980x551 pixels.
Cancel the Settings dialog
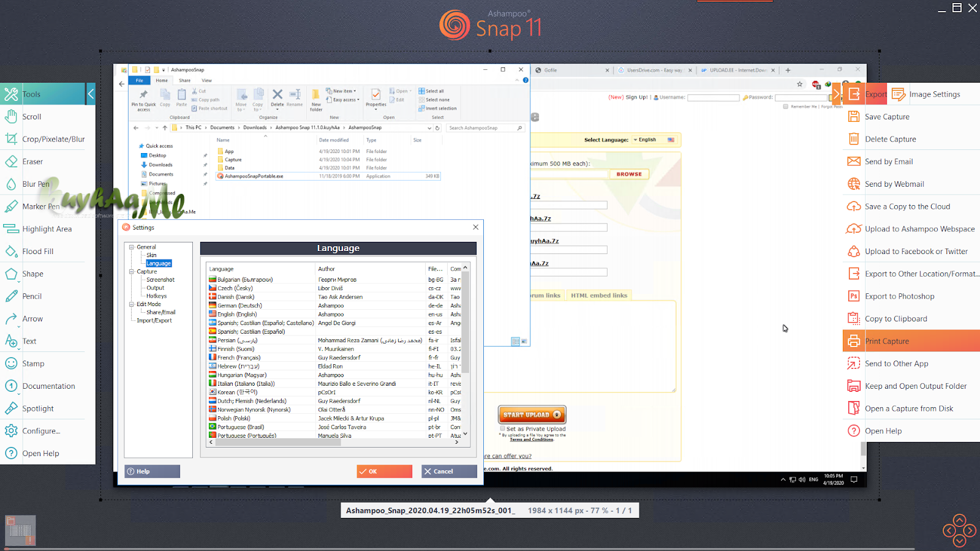[449, 471]
